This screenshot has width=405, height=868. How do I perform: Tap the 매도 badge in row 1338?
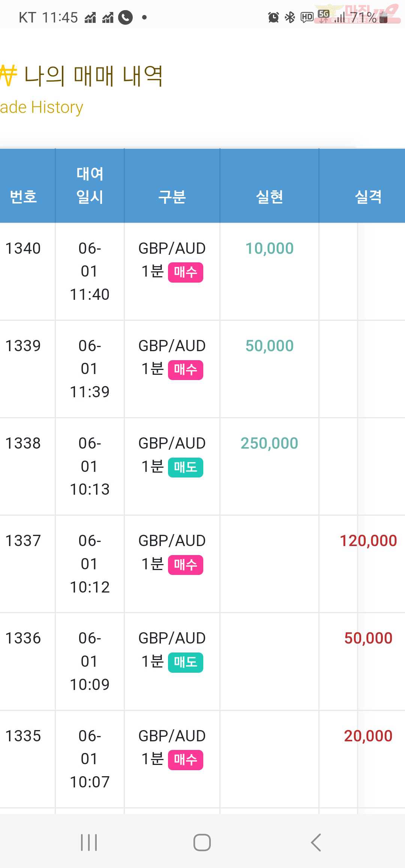pos(185,467)
